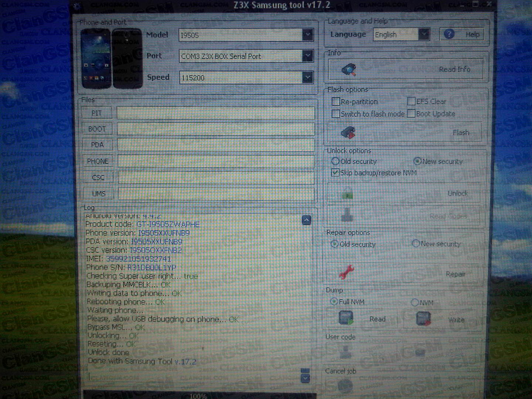Tick Switch to flash mode checkbox
Screen dimensions: 532x399
336,114
